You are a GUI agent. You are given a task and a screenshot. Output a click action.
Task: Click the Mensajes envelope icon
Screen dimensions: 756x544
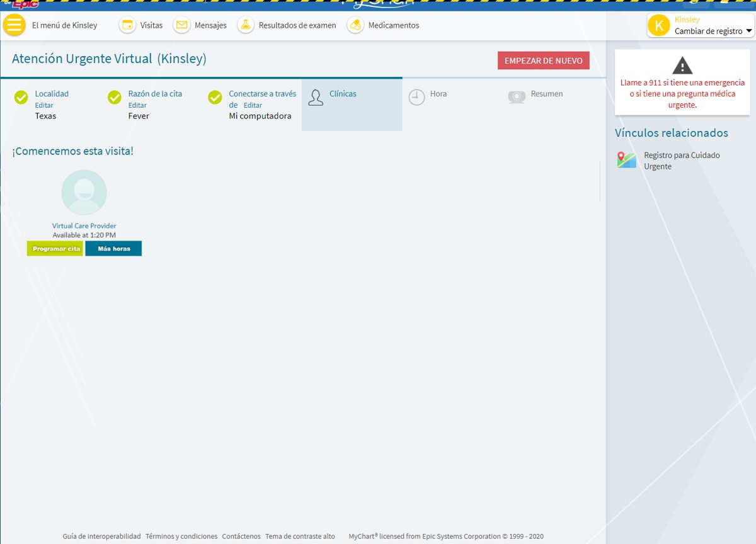click(x=182, y=25)
